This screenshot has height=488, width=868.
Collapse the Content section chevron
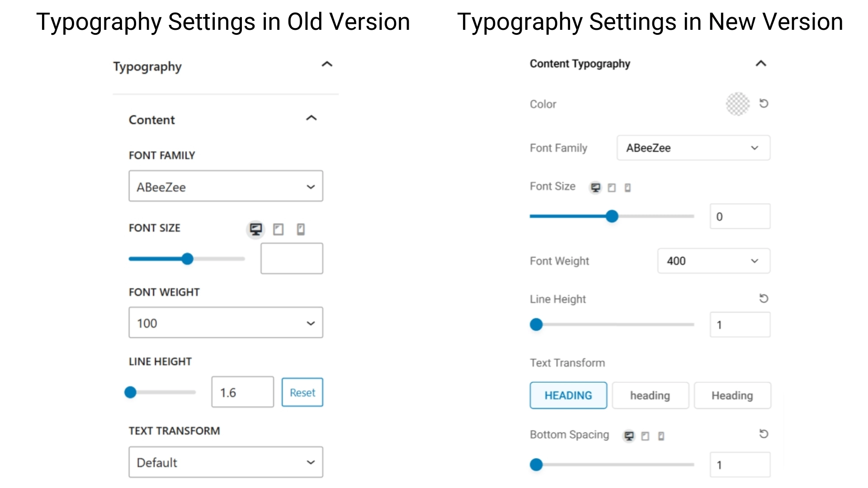(311, 118)
